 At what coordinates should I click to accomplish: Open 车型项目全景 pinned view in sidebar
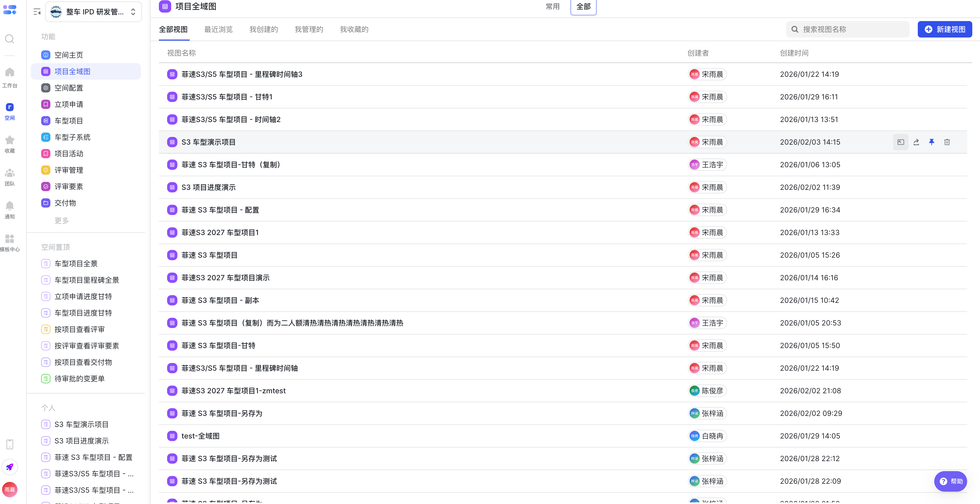(x=76, y=264)
